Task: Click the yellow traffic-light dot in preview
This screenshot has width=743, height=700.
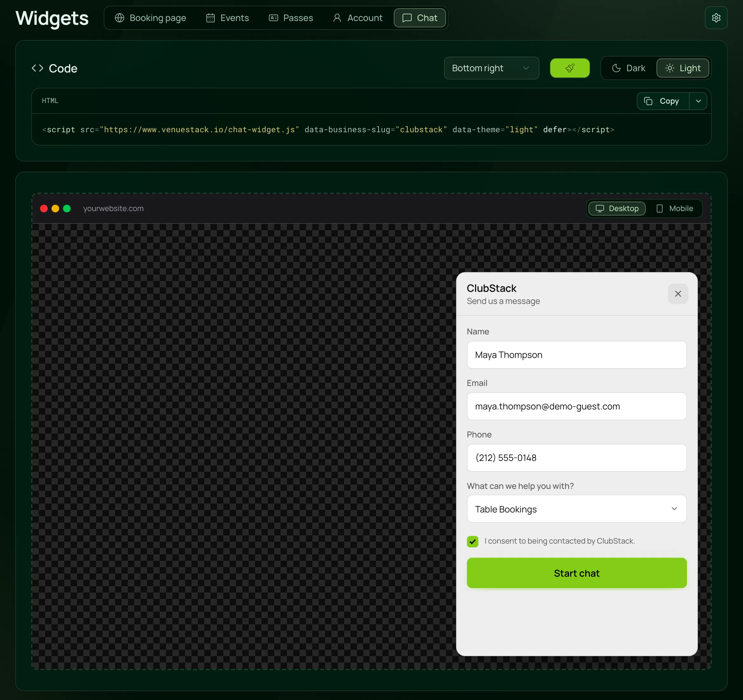Action: click(x=55, y=209)
